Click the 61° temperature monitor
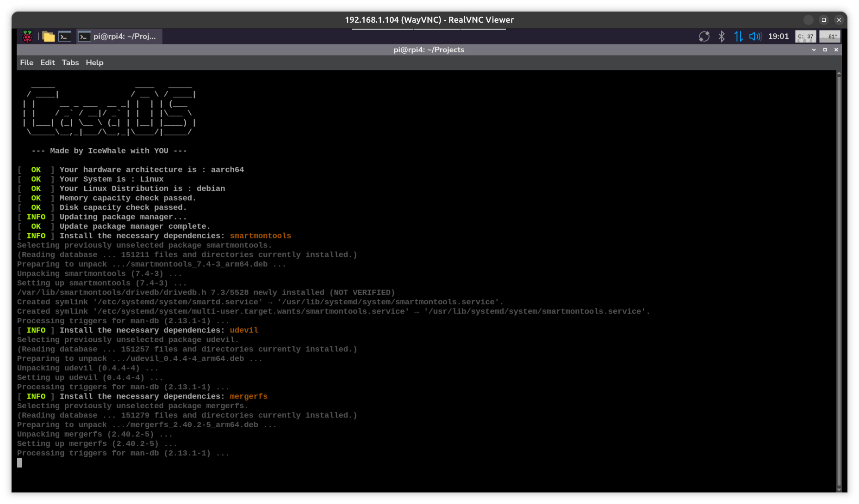859x504 pixels. click(x=830, y=37)
